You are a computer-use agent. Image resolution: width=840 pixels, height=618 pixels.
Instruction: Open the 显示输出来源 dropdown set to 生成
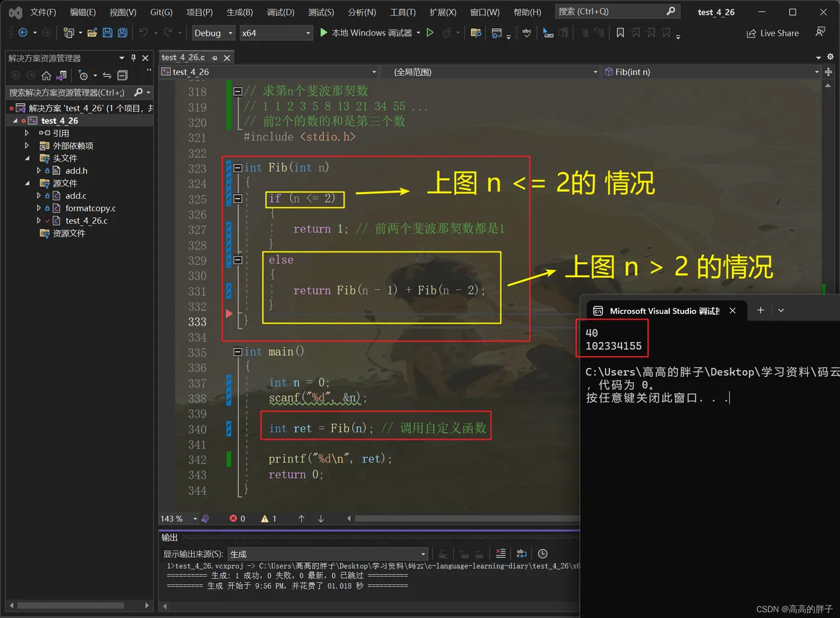[328, 554]
